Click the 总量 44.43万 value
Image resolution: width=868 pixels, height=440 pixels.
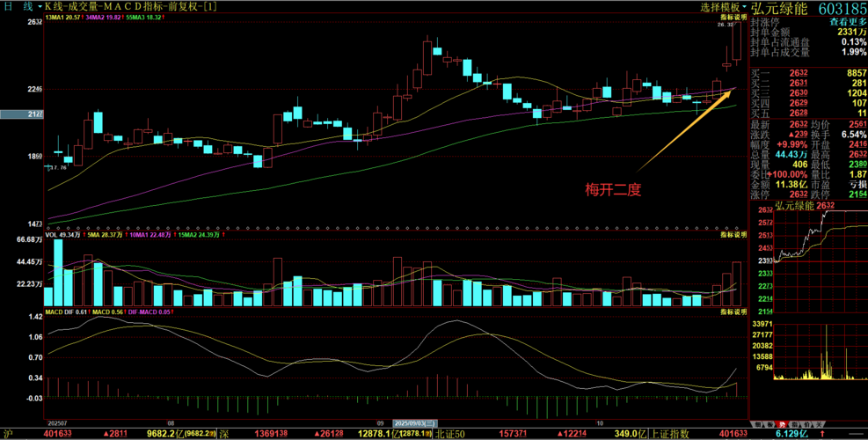point(792,154)
